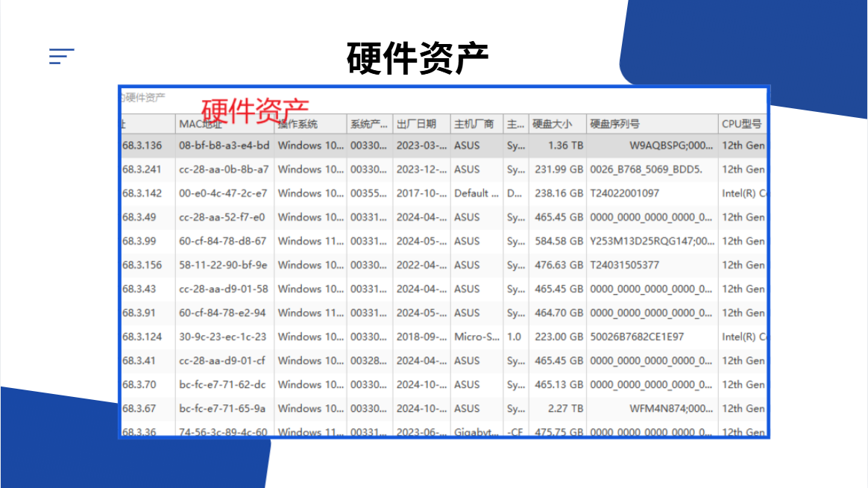
Task: Click the 2.27 TB disk size cell
Action: [x=565, y=408]
